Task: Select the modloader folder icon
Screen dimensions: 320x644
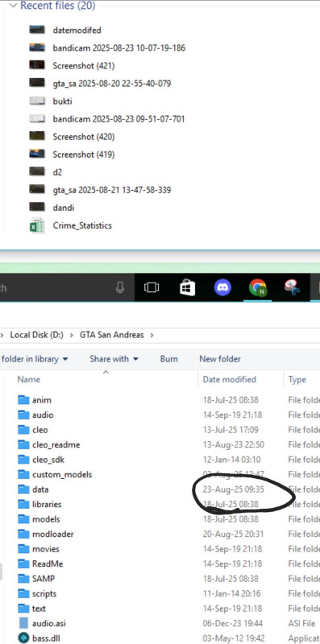Action: click(x=24, y=534)
